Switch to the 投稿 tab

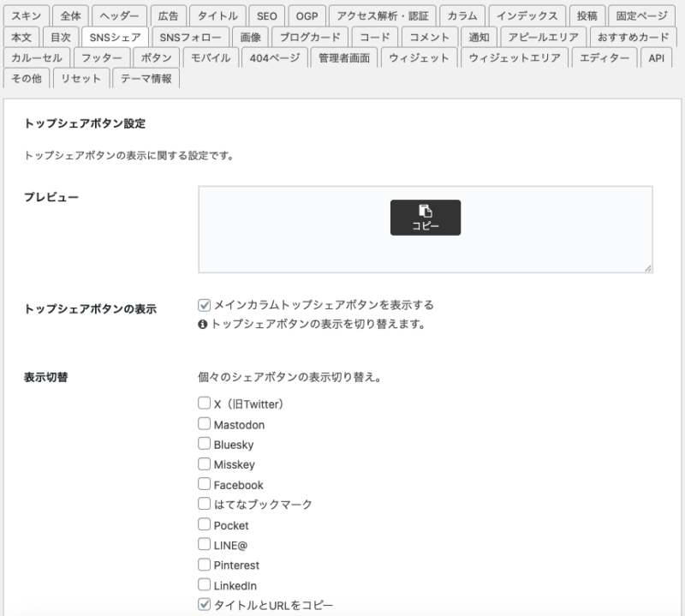click(587, 16)
